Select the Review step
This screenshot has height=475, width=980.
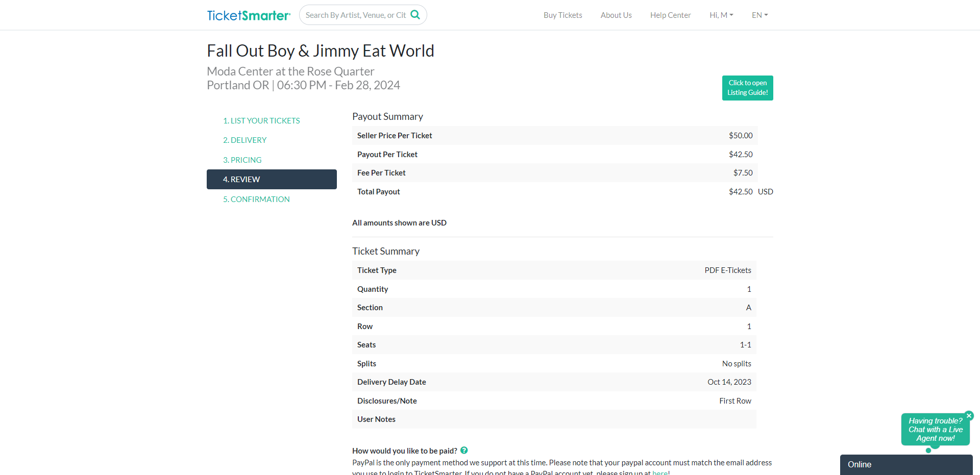[x=272, y=180]
